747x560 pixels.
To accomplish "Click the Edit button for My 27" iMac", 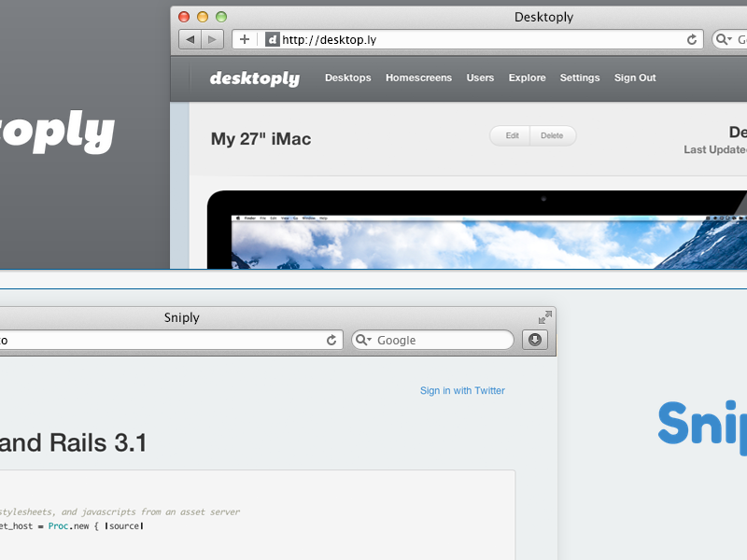I will click(x=510, y=135).
